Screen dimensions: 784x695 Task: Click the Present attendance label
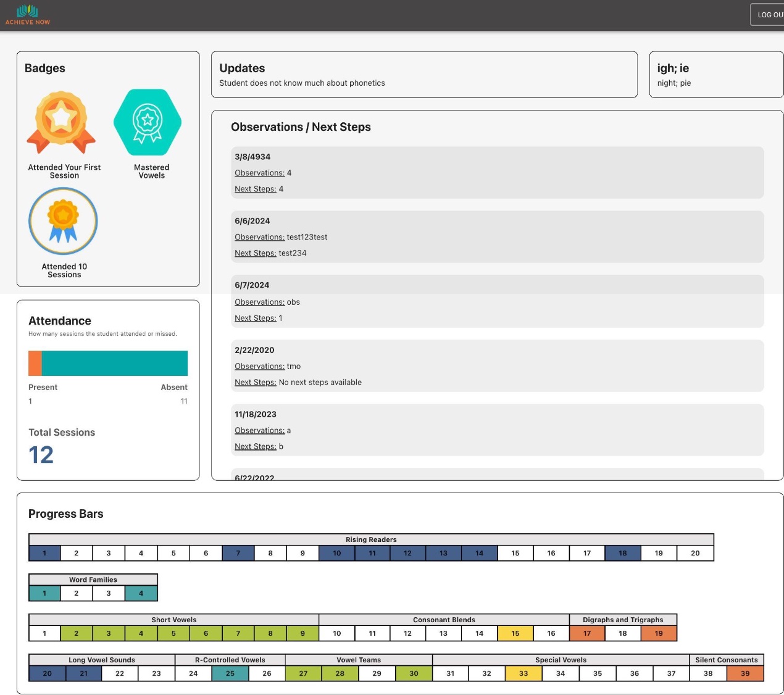[x=43, y=387]
